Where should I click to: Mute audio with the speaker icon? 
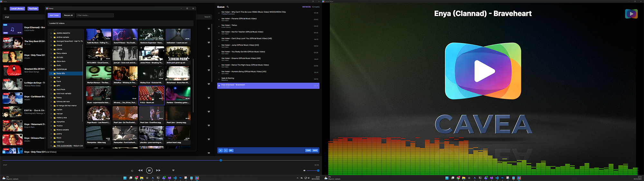pyautogui.click(x=304, y=170)
